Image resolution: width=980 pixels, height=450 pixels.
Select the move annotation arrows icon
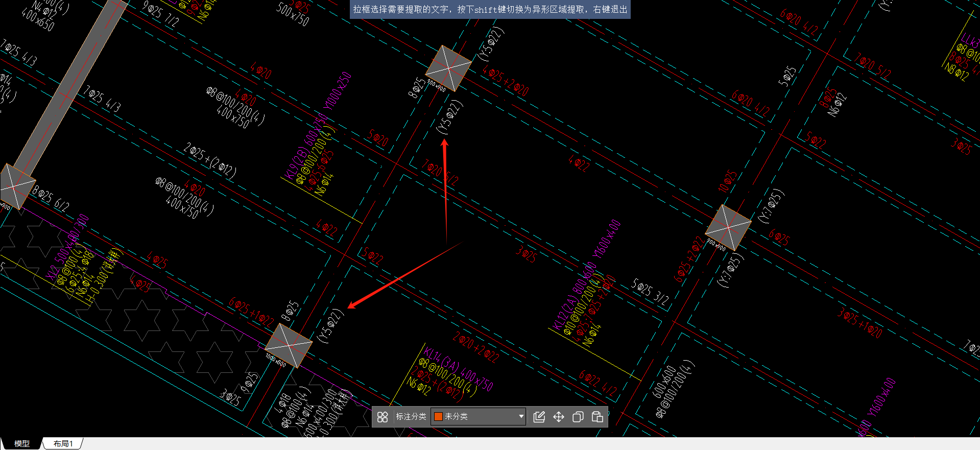(559, 417)
